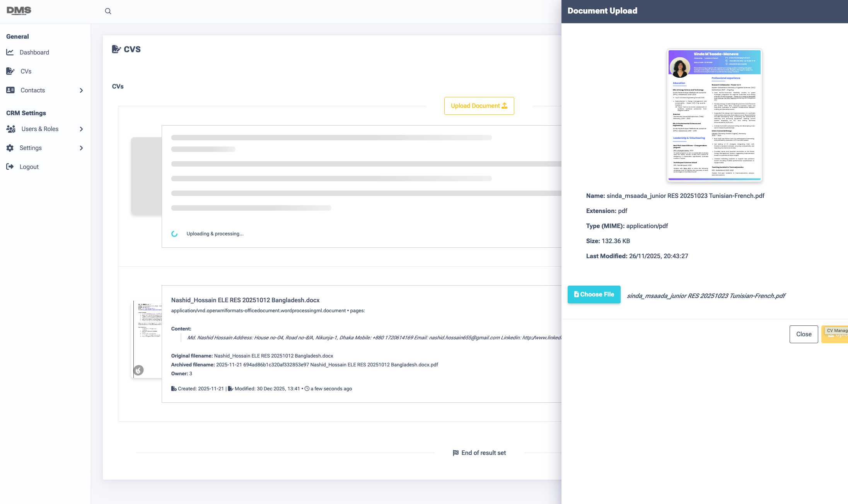The height and width of the screenshot is (504, 848).
Task: Click the Users & Roles icon
Action: (11, 129)
